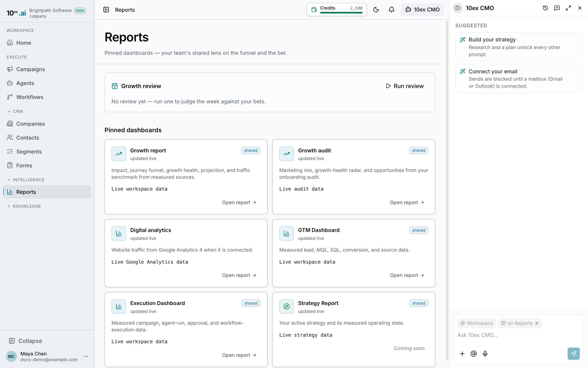Open user options menu beside Maya Chen
The height and width of the screenshot is (368, 588).
pyautogui.click(x=86, y=356)
